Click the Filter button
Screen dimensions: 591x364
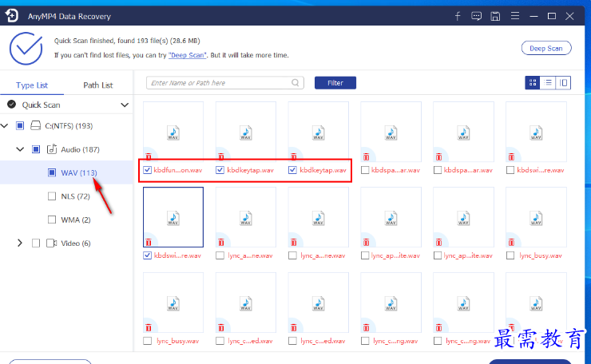pos(335,82)
